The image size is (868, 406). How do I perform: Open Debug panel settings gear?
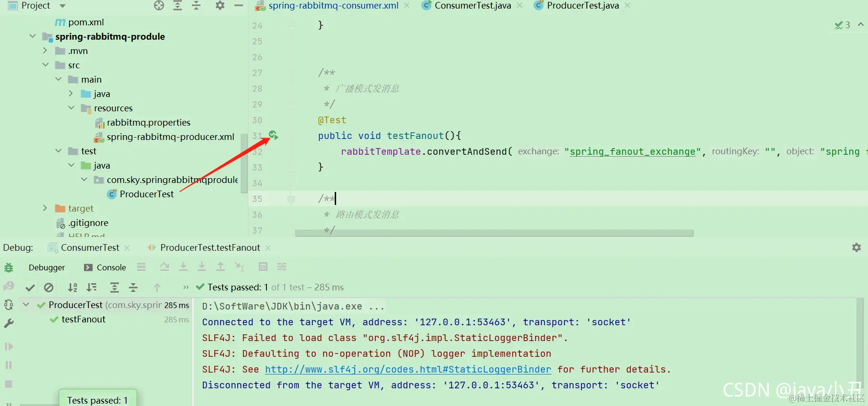click(857, 247)
